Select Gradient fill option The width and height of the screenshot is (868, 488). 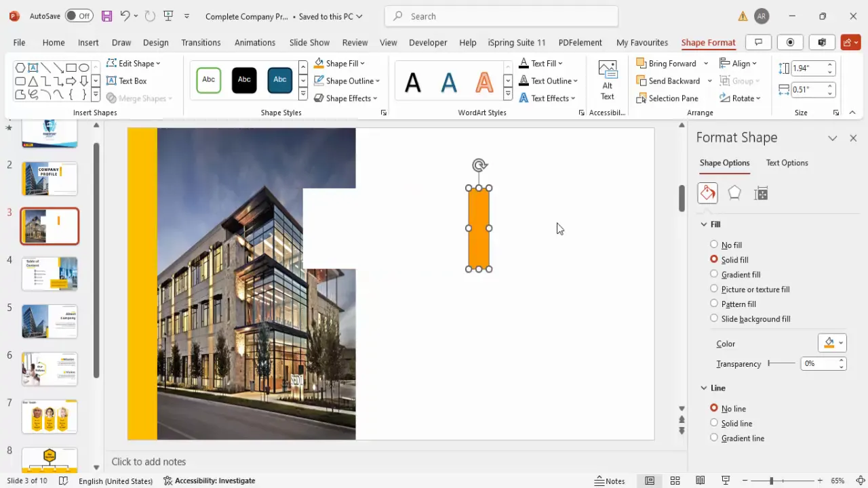pos(714,274)
